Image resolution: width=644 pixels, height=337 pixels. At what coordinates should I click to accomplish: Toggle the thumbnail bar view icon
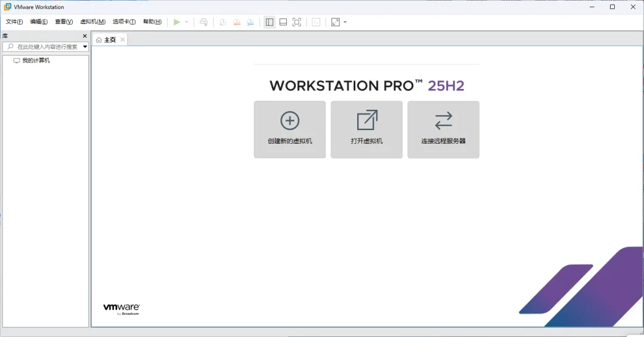283,22
